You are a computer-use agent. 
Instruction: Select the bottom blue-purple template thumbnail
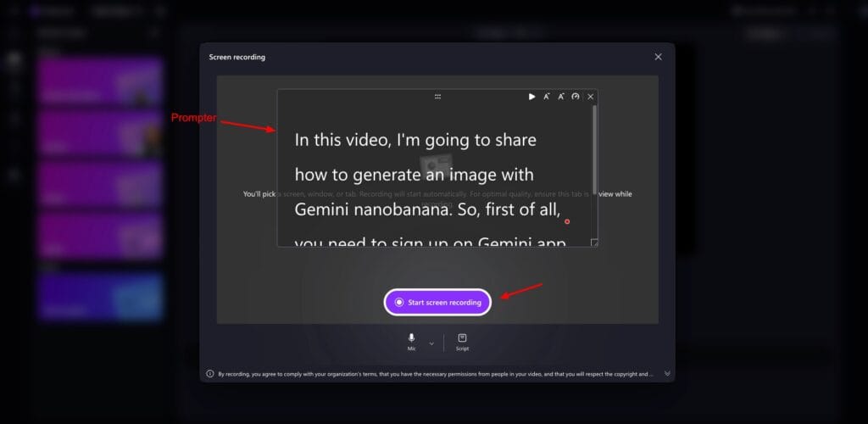(x=100, y=297)
